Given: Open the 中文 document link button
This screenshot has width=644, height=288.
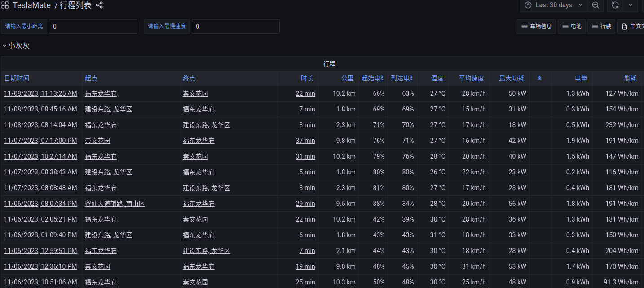Looking at the screenshot, I should click(631, 27).
